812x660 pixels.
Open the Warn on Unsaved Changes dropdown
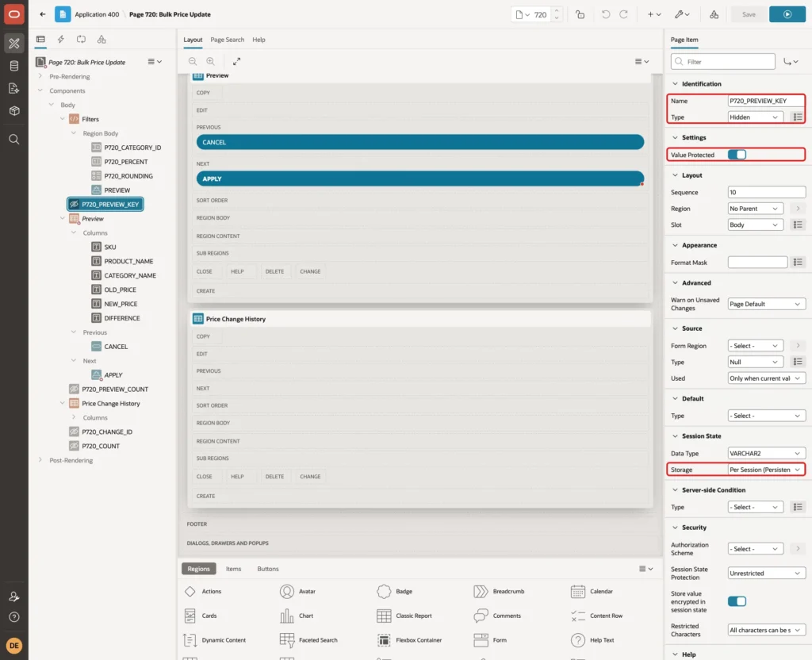(x=767, y=304)
